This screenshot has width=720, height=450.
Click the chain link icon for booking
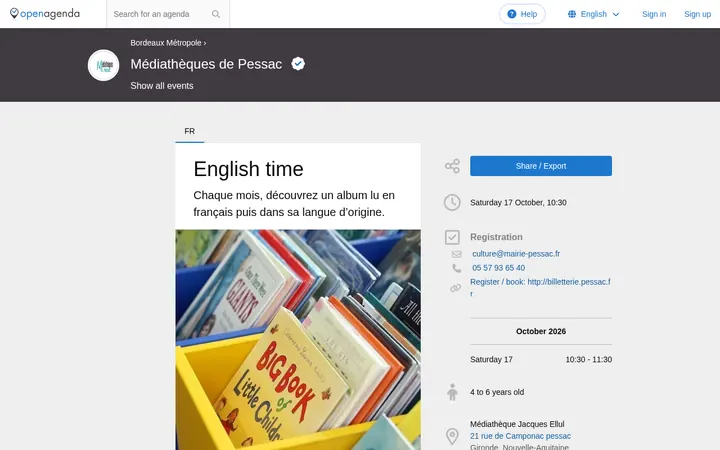456,288
